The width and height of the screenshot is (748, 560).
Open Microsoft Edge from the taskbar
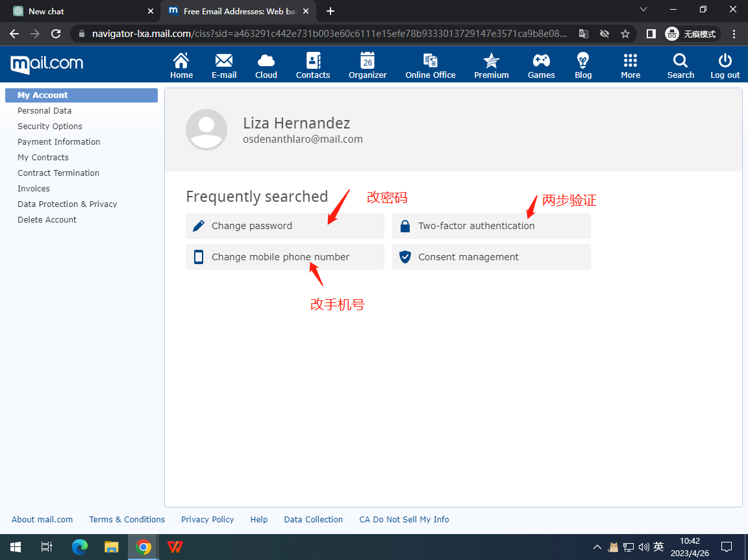coord(80,547)
